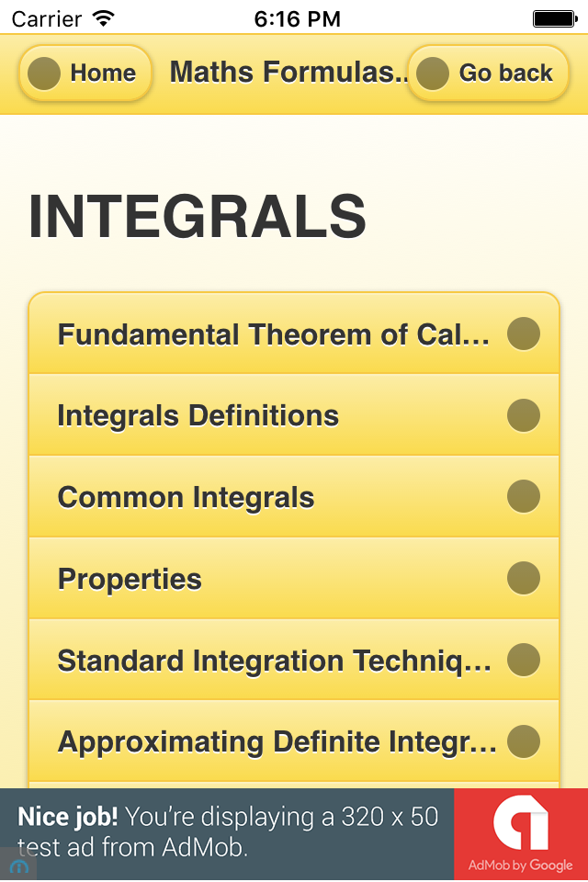Open Approximating Definite Integrals entry
The height and width of the screenshot is (882, 588).
276,742
